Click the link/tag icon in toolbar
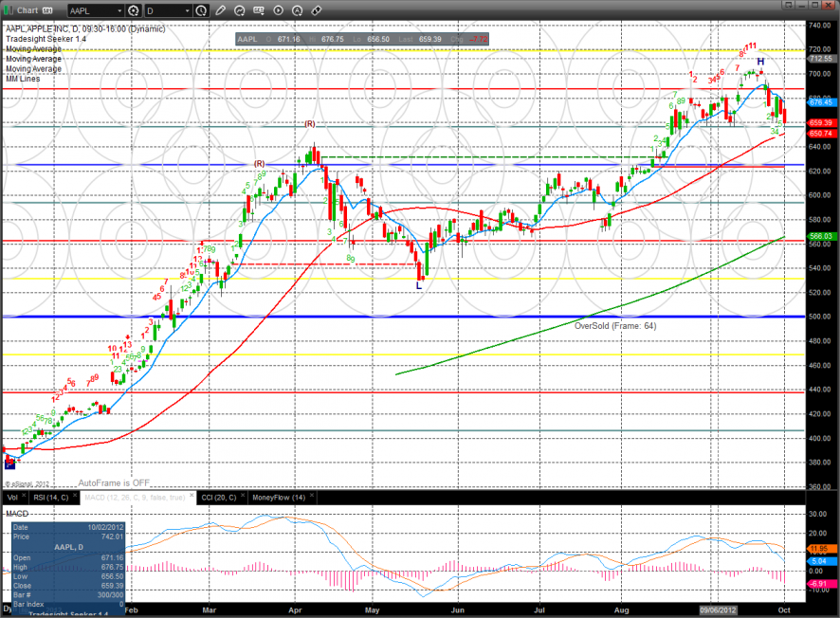 (316, 10)
